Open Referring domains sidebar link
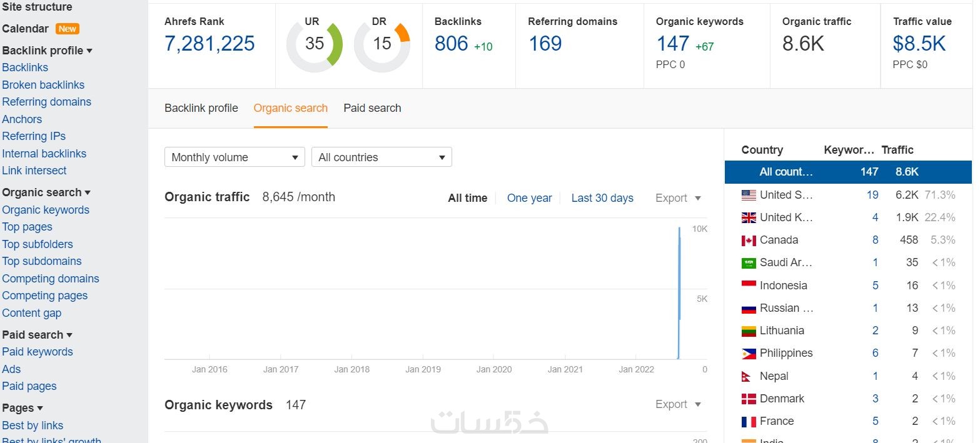The image size is (980, 443). 46,102
